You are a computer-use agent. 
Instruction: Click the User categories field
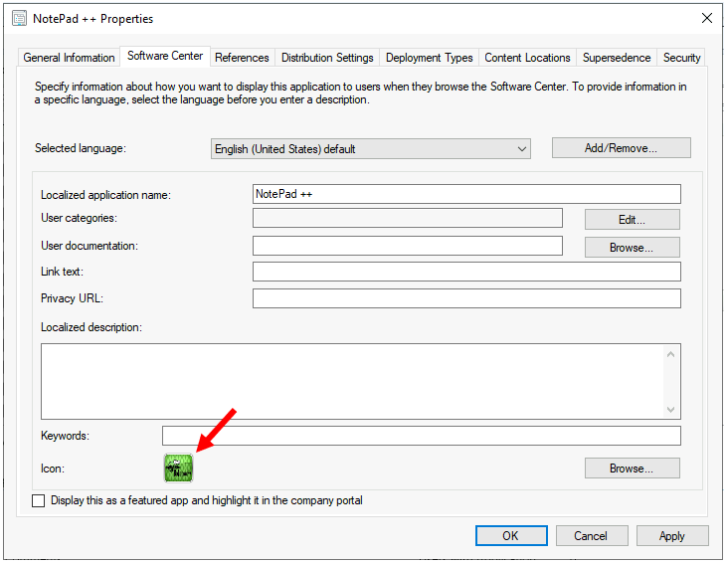(408, 218)
